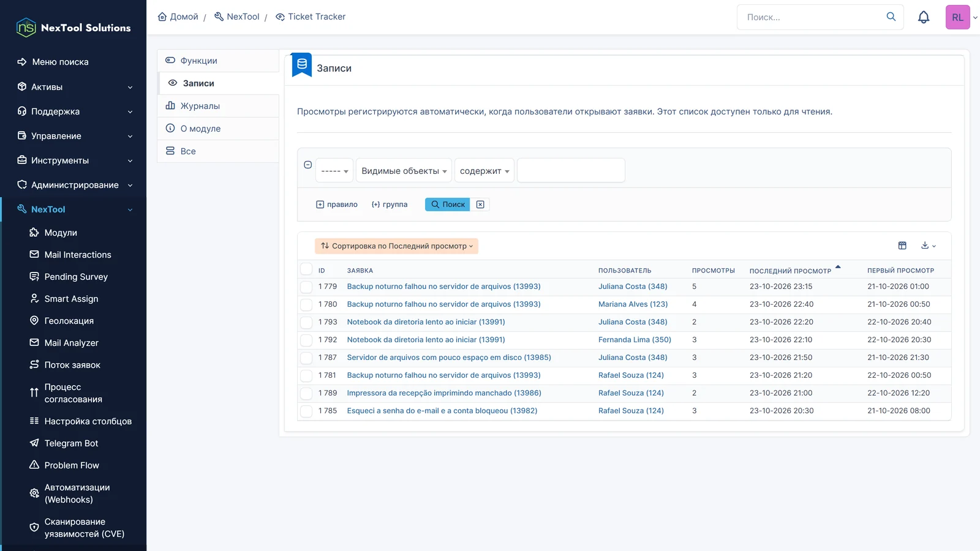Screen dimensions: 980x551
Task: Open notifications bell icon
Action: [924, 17]
